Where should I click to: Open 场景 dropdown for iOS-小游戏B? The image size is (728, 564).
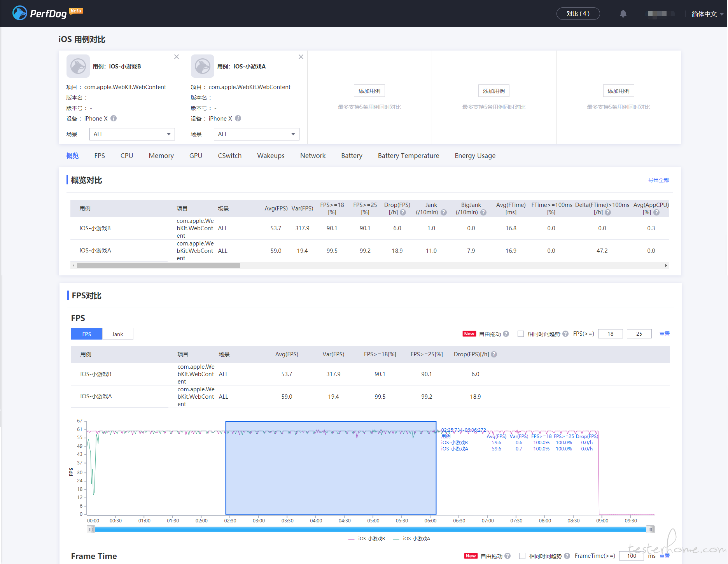pyautogui.click(x=132, y=134)
